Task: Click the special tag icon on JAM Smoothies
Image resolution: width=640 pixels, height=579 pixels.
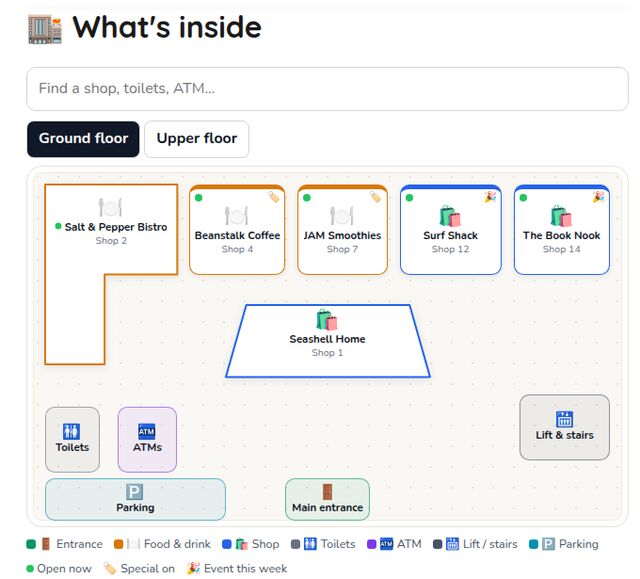Action: (376, 197)
